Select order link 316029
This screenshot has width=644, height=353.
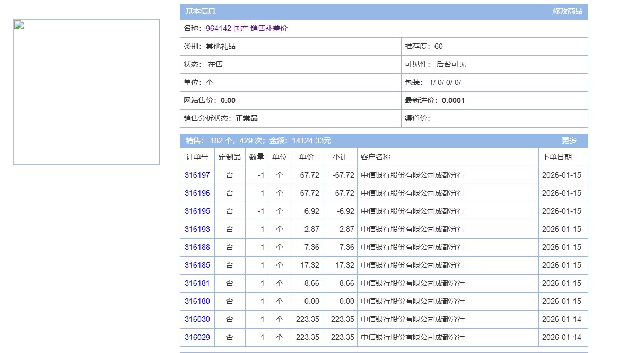tap(197, 338)
